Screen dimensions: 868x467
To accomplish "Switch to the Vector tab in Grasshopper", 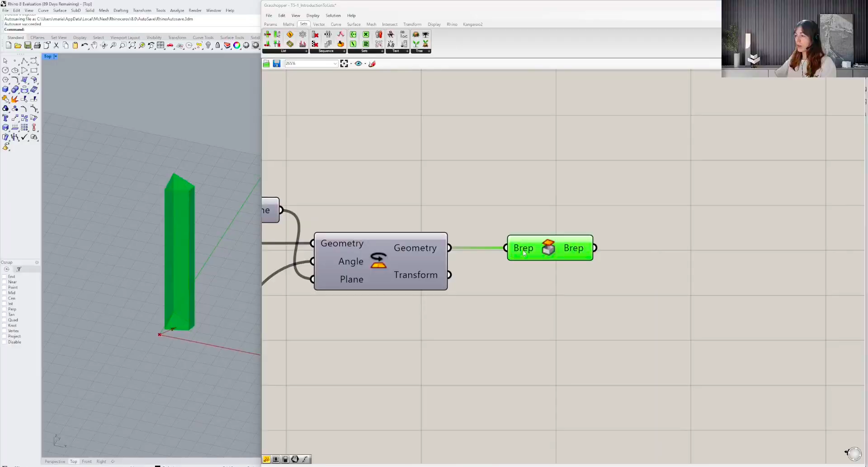I will [x=319, y=24].
